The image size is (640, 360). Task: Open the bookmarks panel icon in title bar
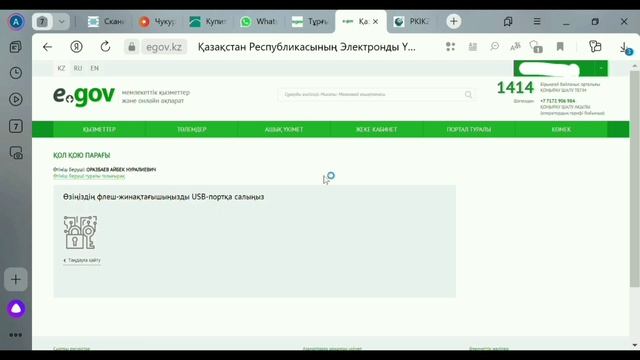pyautogui.click(x=508, y=22)
